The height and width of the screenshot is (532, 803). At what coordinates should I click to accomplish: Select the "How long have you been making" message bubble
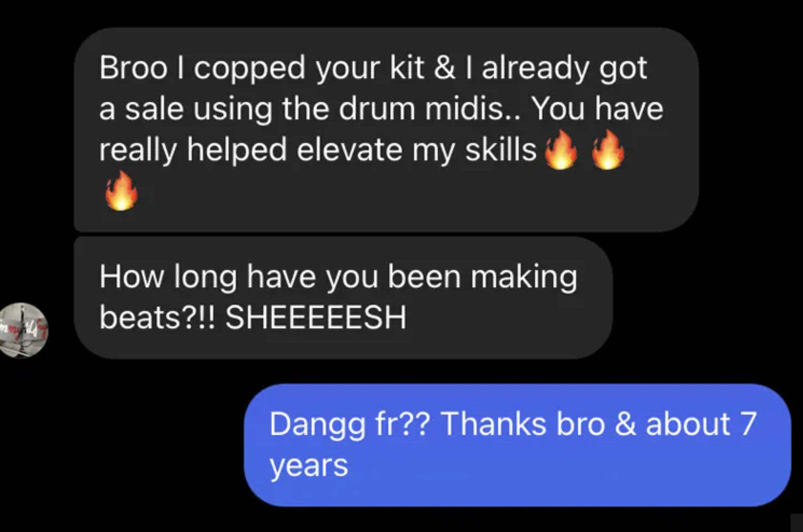(343, 298)
